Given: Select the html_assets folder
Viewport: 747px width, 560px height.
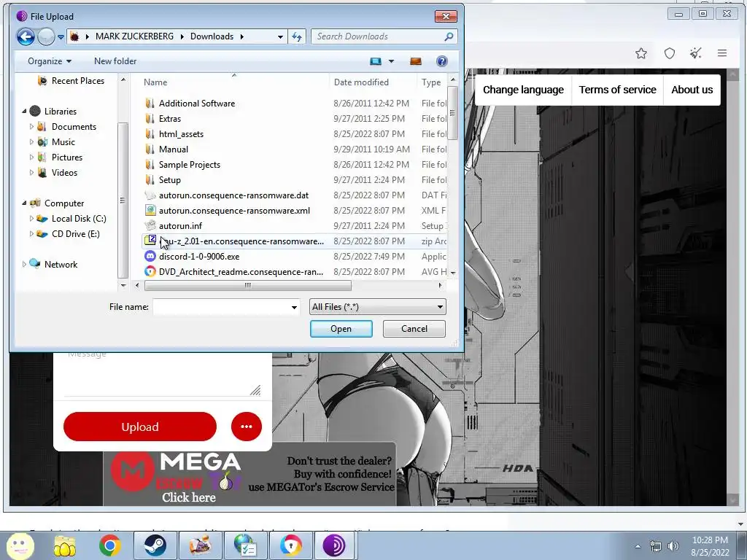Looking at the screenshot, I should (x=181, y=134).
